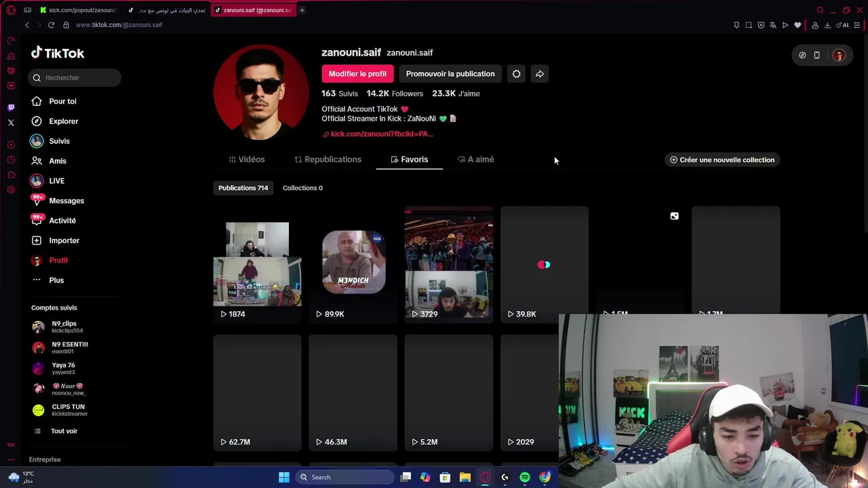Open account avatar menu in top-right pill

(839, 56)
